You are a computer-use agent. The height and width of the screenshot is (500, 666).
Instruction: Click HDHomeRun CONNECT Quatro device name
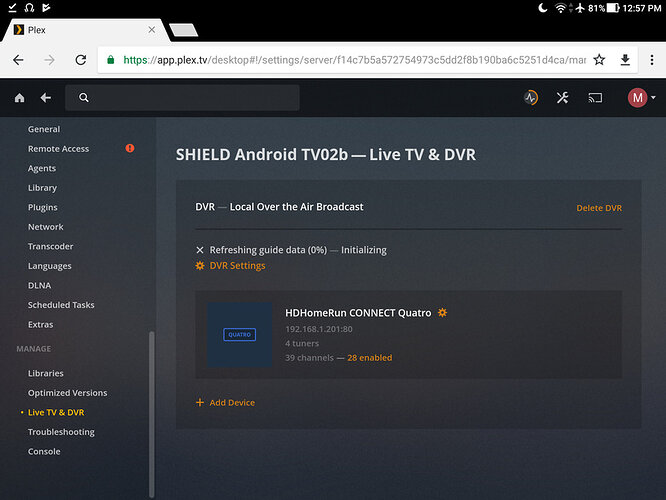(358, 313)
